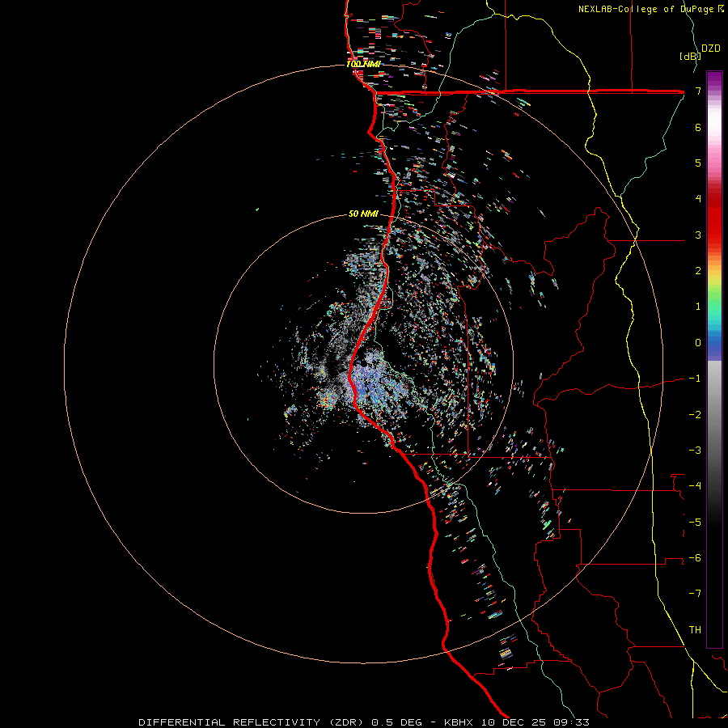
Task: Pick the "-7" tick label on the scale
Action: tap(695, 594)
